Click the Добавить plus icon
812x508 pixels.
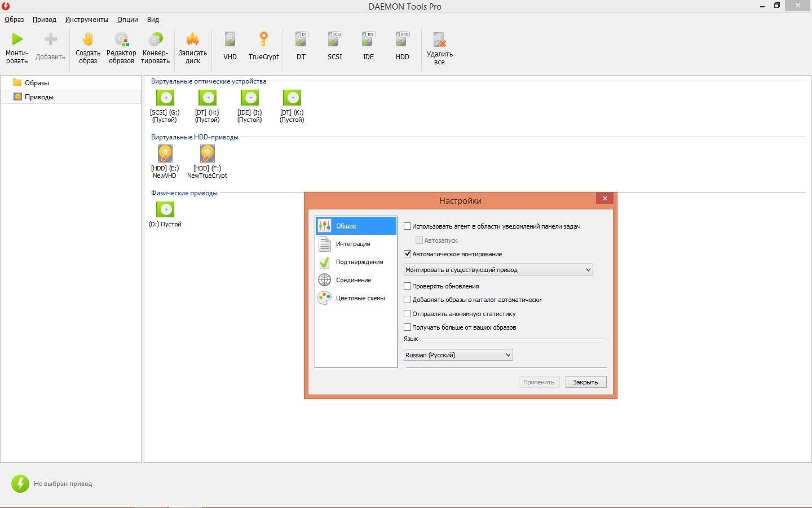tap(50, 40)
